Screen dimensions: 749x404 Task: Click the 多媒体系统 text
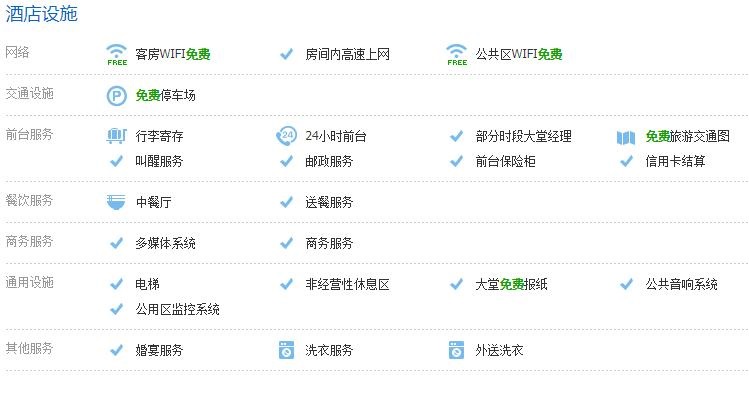pyautogui.click(x=165, y=243)
